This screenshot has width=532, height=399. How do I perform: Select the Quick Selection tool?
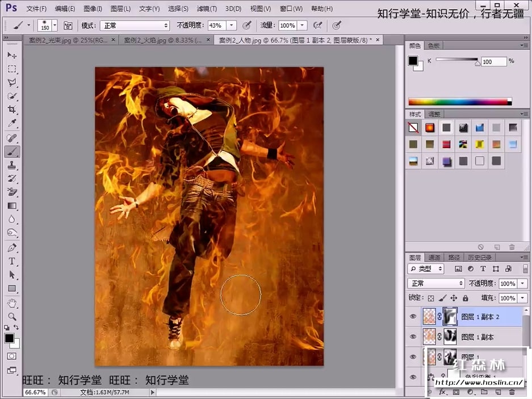(12, 96)
